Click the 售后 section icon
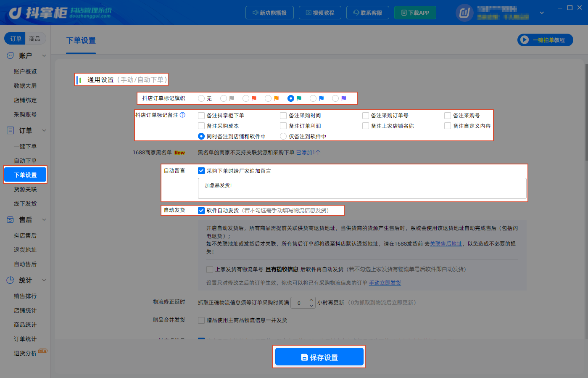Image resolution: width=588 pixels, height=378 pixels. click(11, 219)
